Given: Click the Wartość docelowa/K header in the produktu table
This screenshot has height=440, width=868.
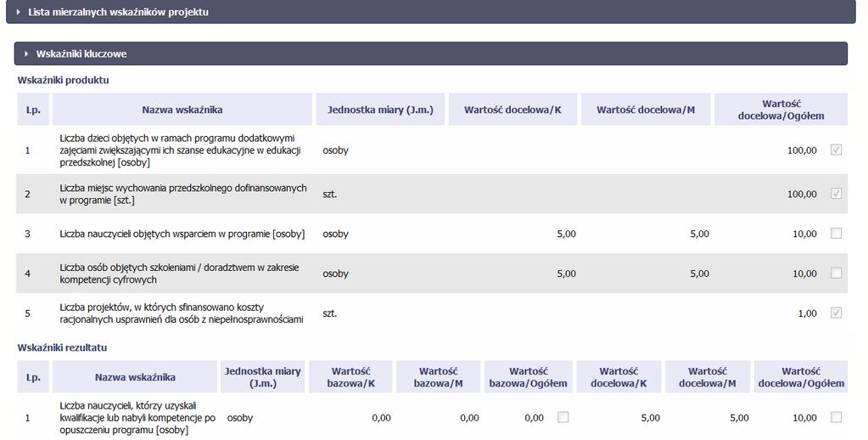Looking at the screenshot, I should 512,110.
